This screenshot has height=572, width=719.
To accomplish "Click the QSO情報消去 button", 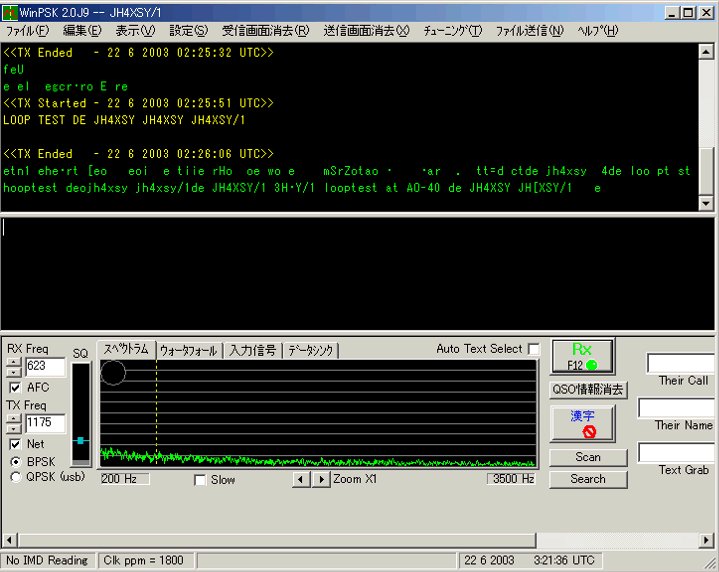I will pos(588,390).
